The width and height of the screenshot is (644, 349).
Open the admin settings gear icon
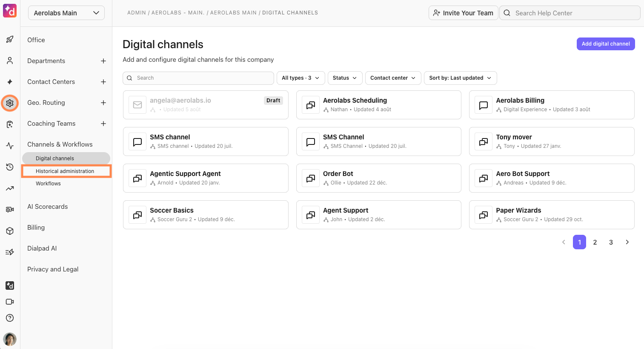(x=10, y=103)
